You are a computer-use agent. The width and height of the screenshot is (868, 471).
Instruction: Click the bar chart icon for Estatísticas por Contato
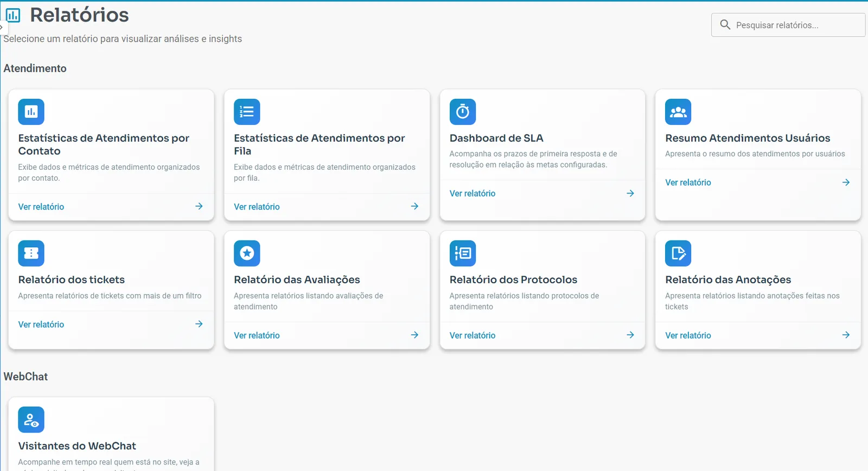[31, 112]
